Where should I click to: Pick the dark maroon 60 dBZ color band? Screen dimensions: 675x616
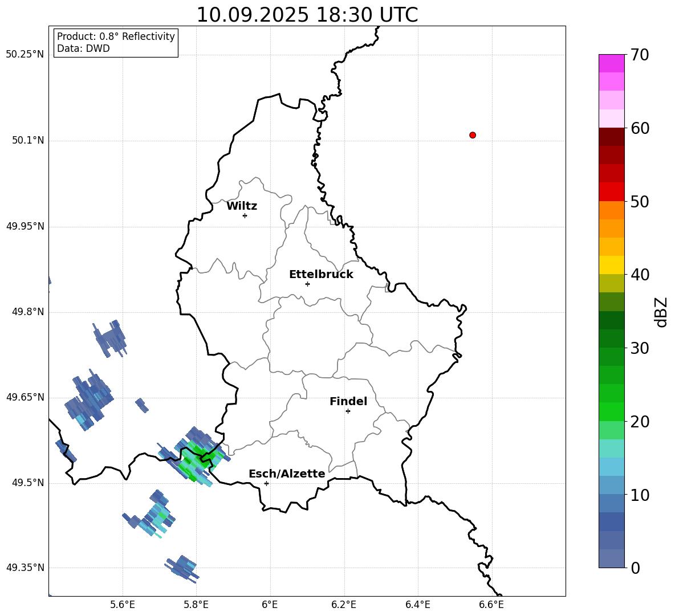(611, 137)
